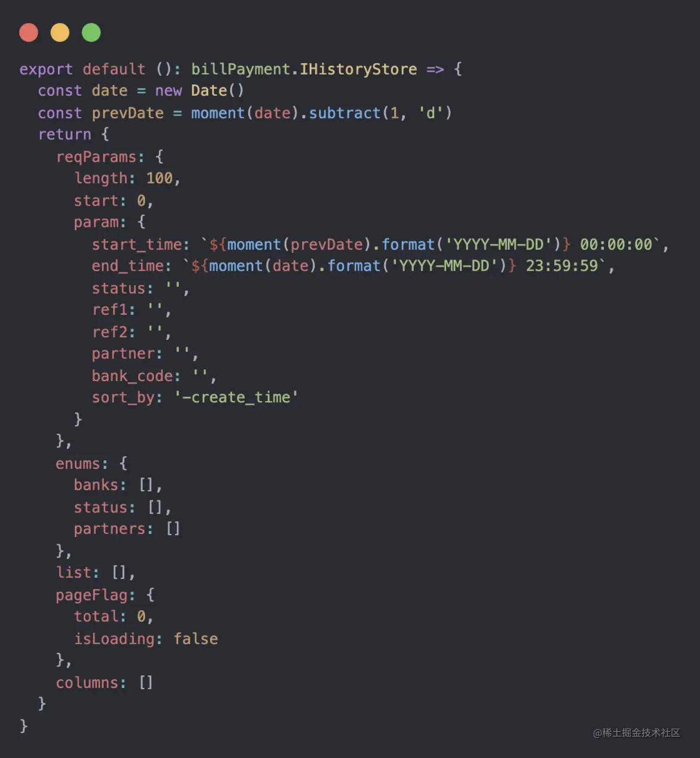Click the 'enums' property key
This screenshot has height=758, width=700.
(x=78, y=464)
